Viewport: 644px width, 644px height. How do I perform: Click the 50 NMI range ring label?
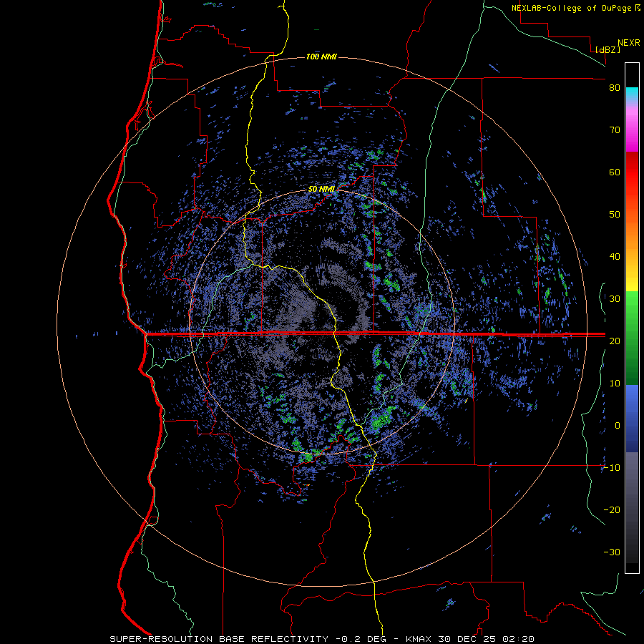coord(321,190)
